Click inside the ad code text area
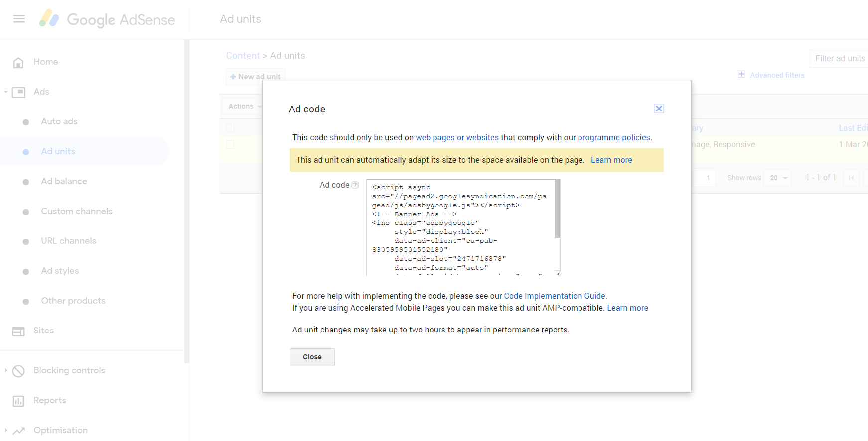The height and width of the screenshot is (441, 868). (460, 227)
